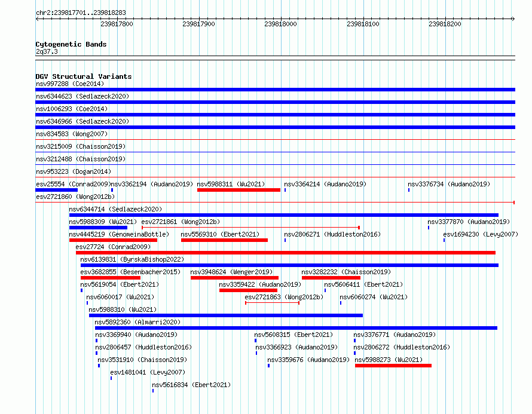Image resolution: width=532 pixels, height=414 pixels.
Task: Select nsv6344714 (Sedlazeck2020) label
Action: [x=116, y=209]
